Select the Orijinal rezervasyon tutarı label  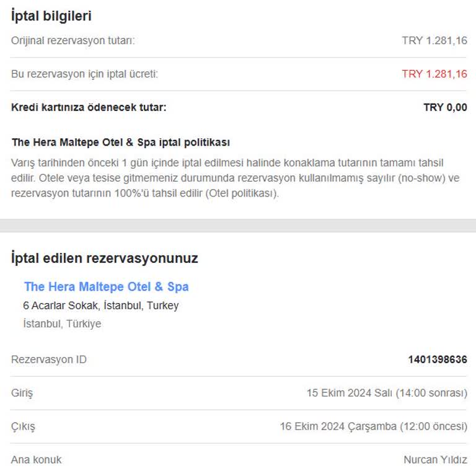coord(73,41)
